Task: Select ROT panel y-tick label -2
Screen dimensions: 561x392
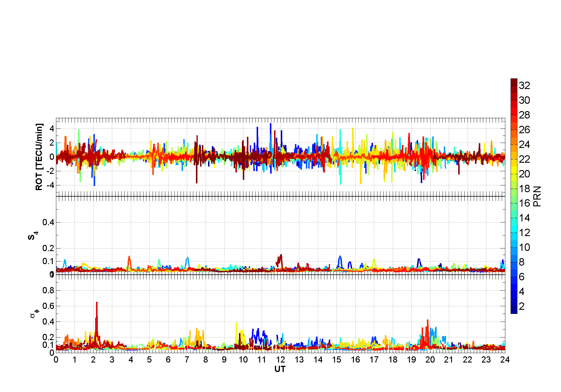Action: [50, 171]
